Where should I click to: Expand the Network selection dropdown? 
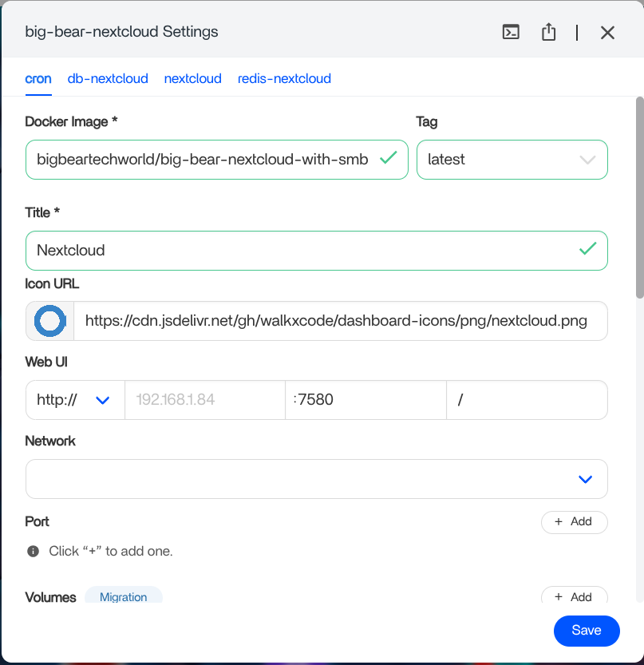[x=317, y=479]
